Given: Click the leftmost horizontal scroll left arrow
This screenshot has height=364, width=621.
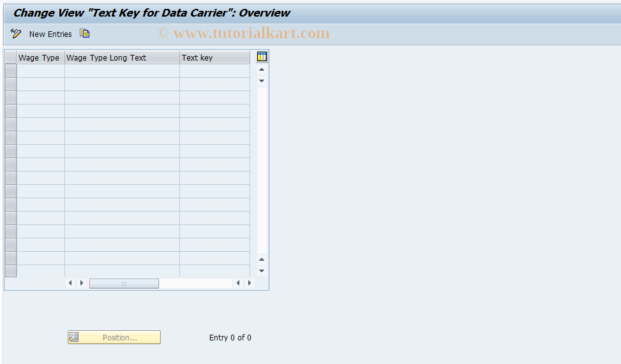Looking at the screenshot, I should (x=70, y=283).
